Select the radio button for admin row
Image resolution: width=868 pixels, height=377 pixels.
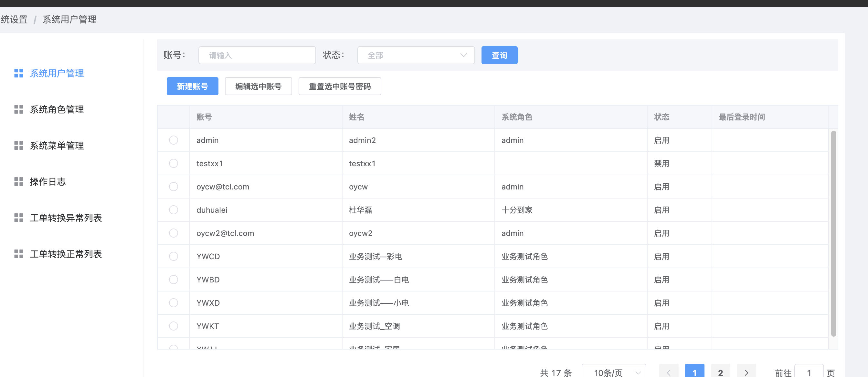click(174, 140)
